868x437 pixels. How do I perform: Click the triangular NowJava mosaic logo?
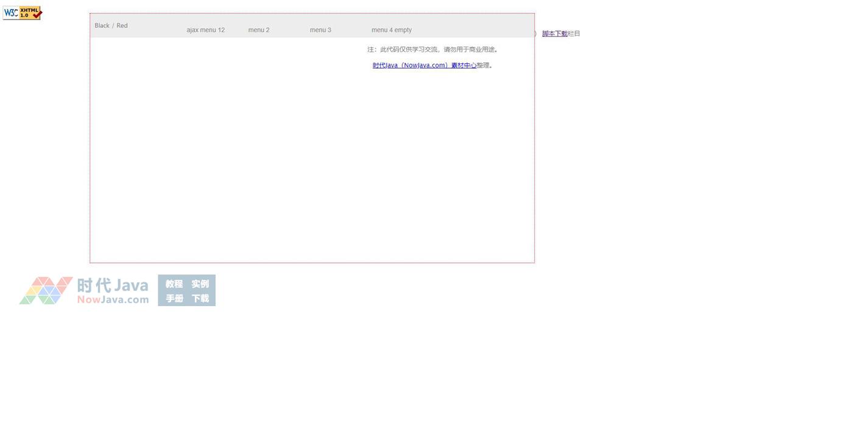46,290
